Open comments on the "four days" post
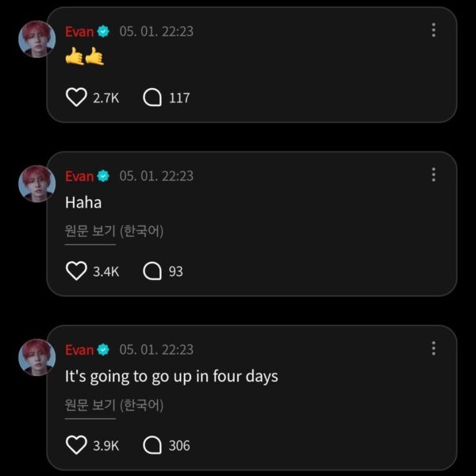Screen dimensions: 476x476 152,445
